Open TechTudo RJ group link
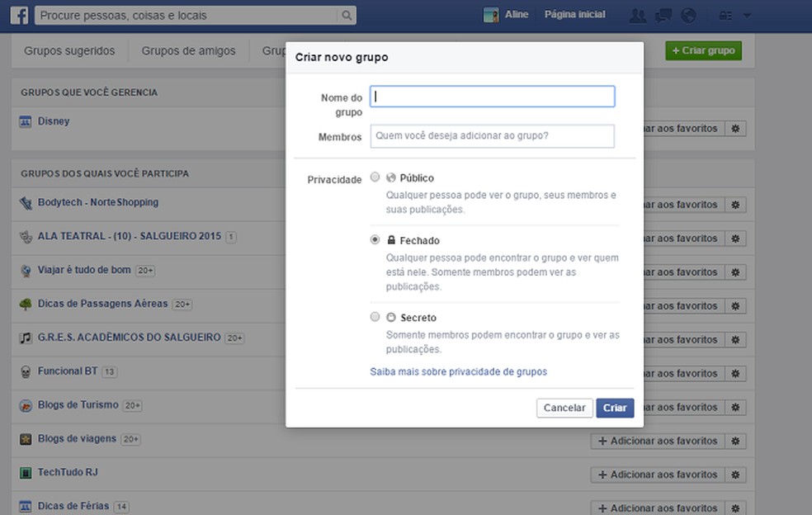The image size is (812, 515). pyautogui.click(x=68, y=472)
